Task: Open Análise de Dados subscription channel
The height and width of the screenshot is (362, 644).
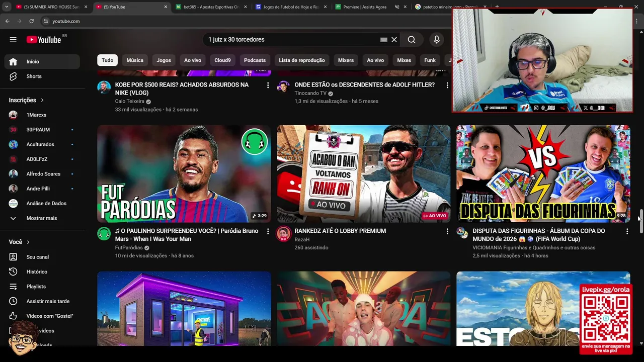Action: pos(42,204)
